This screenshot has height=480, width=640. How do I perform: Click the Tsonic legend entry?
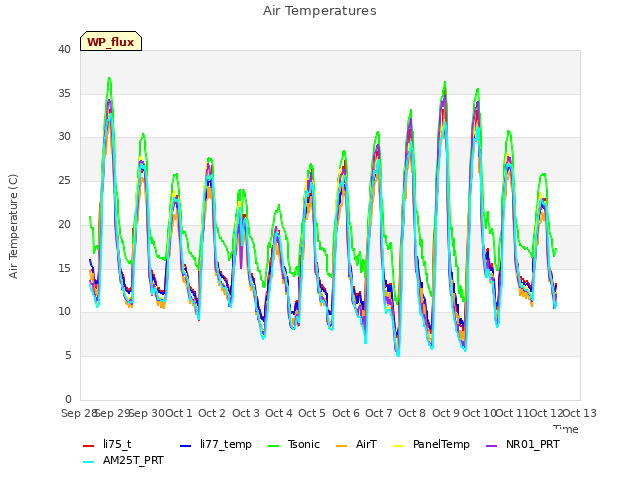[x=293, y=444]
